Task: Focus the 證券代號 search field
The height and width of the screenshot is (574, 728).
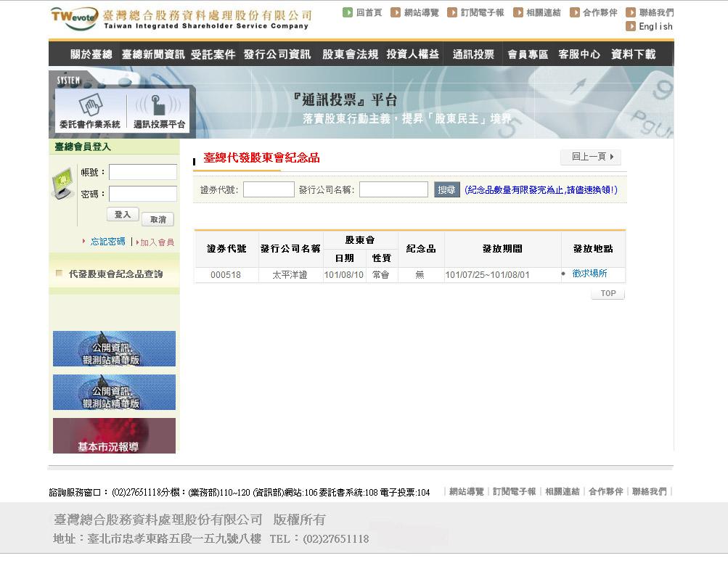Action: [269, 189]
